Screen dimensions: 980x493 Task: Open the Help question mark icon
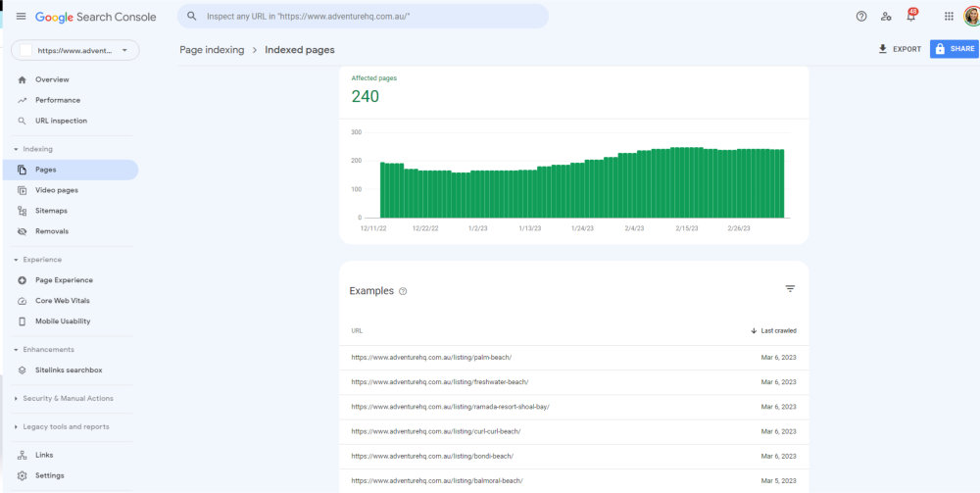(x=861, y=17)
